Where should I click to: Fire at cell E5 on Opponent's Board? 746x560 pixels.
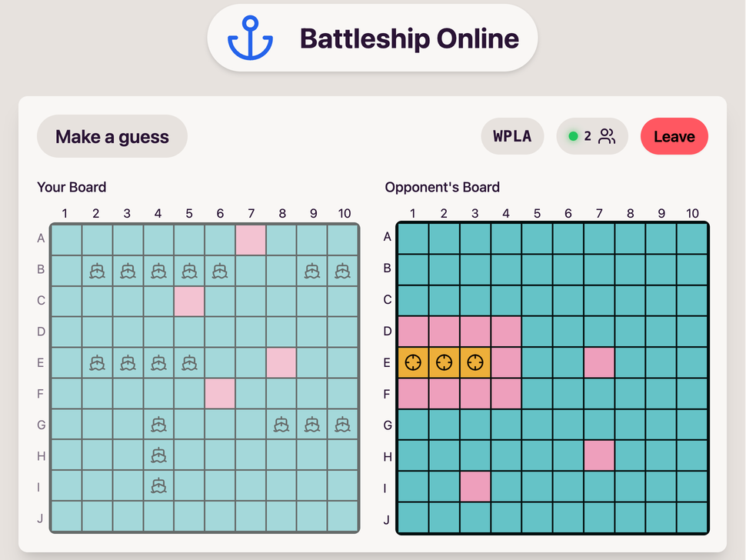537,362
